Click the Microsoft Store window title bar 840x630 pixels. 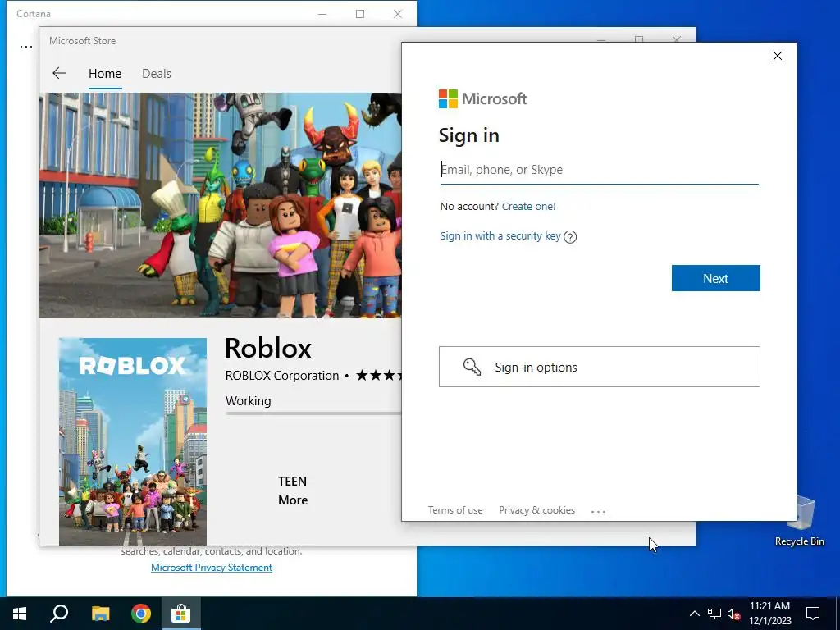(x=220, y=41)
